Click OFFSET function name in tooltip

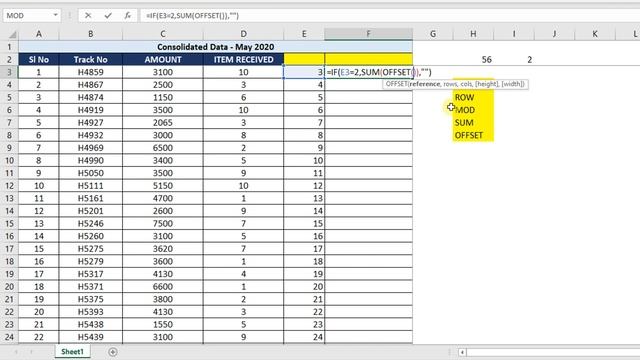point(396,84)
